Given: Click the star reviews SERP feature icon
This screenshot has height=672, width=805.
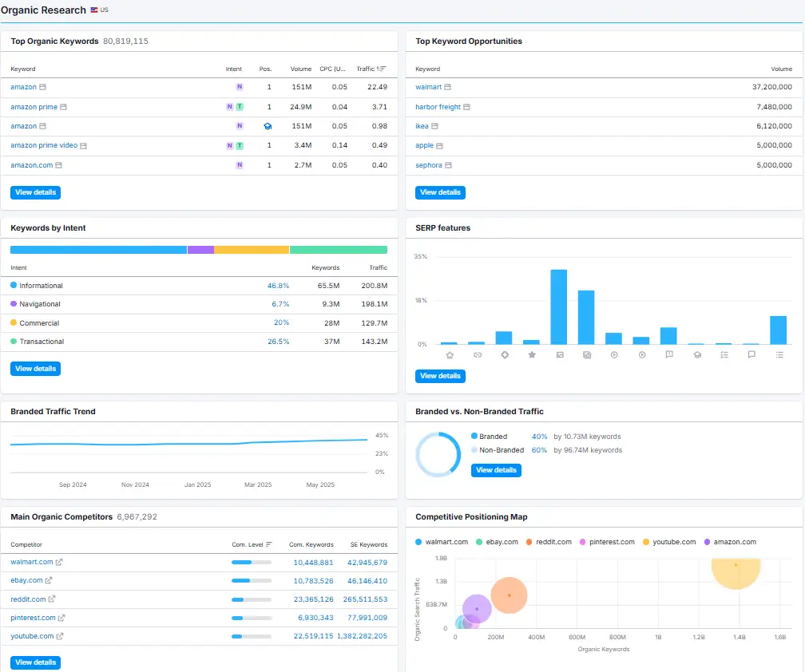Looking at the screenshot, I should [x=532, y=355].
